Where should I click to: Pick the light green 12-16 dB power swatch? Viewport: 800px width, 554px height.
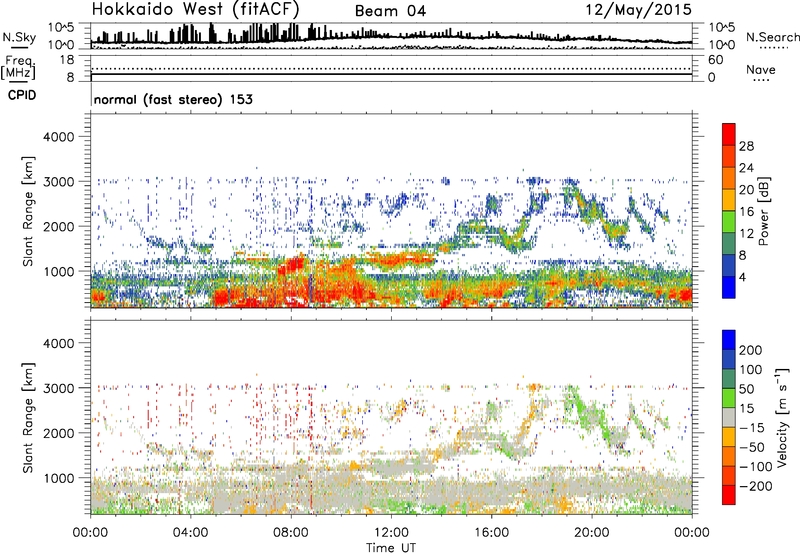(729, 222)
